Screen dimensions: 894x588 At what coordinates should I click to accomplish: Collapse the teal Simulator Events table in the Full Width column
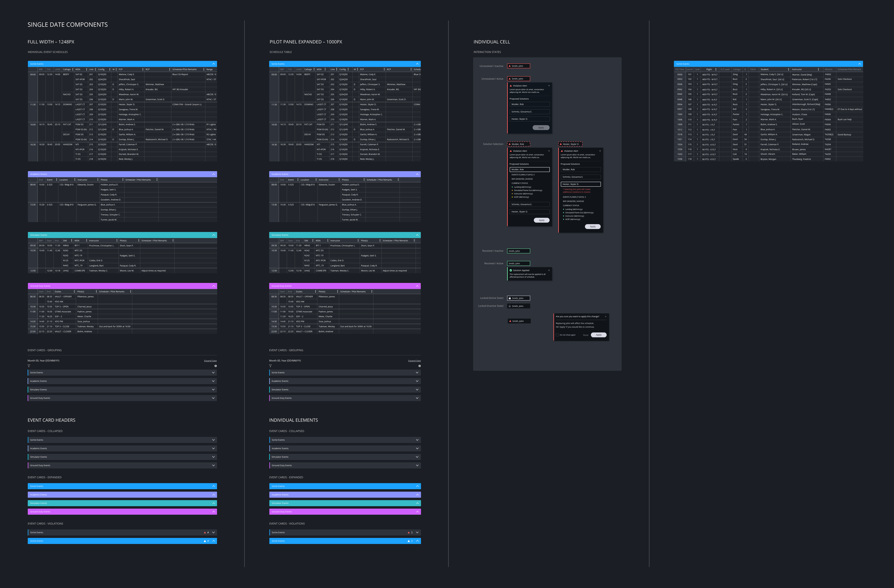[x=213, y=235]
